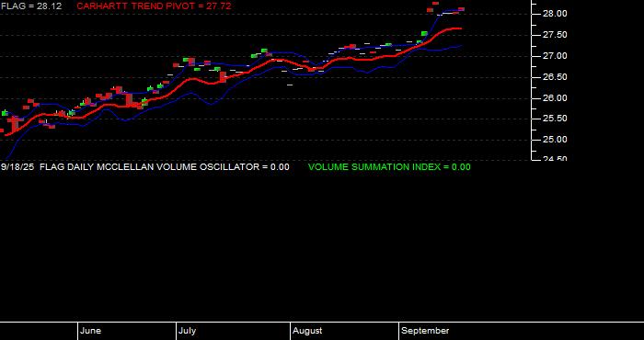Click the Volume Summation Index = 0.00 label
The height and width of the screenshot is (340, 644).
pos(389,167)
